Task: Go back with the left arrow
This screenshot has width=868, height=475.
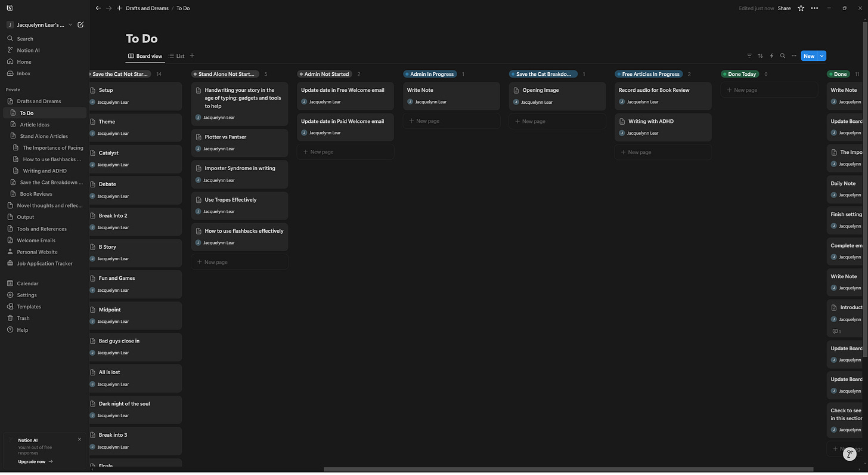Action: (x=98, y=8)
